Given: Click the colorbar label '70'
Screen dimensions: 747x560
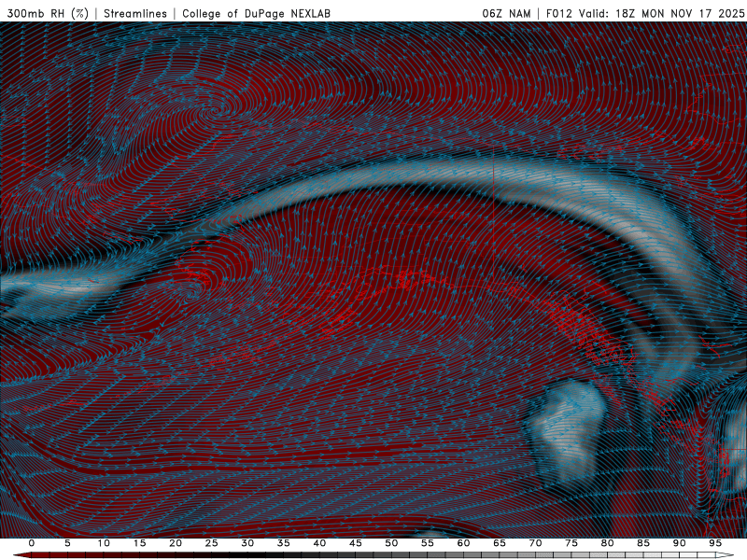Looking at the screenshot, I should tap(535, 543).
